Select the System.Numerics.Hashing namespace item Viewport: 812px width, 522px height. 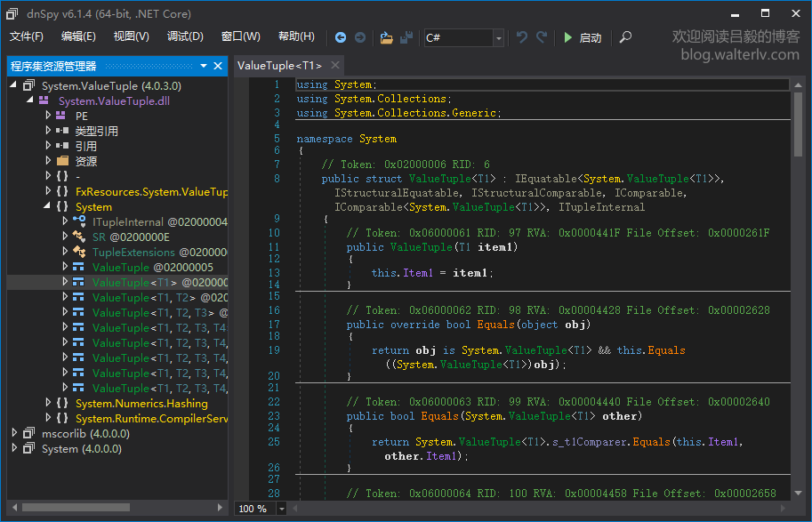tap(141, 403)
